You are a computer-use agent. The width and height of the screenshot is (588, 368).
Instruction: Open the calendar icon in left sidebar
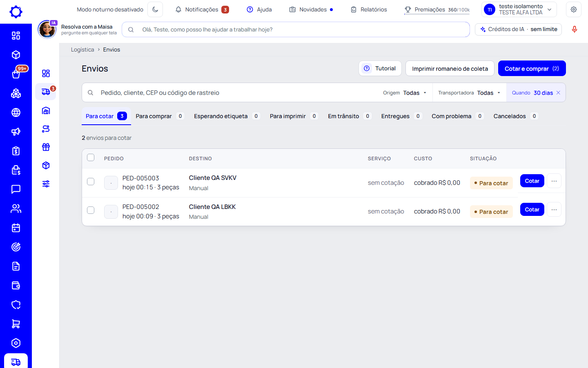point(16,228)
